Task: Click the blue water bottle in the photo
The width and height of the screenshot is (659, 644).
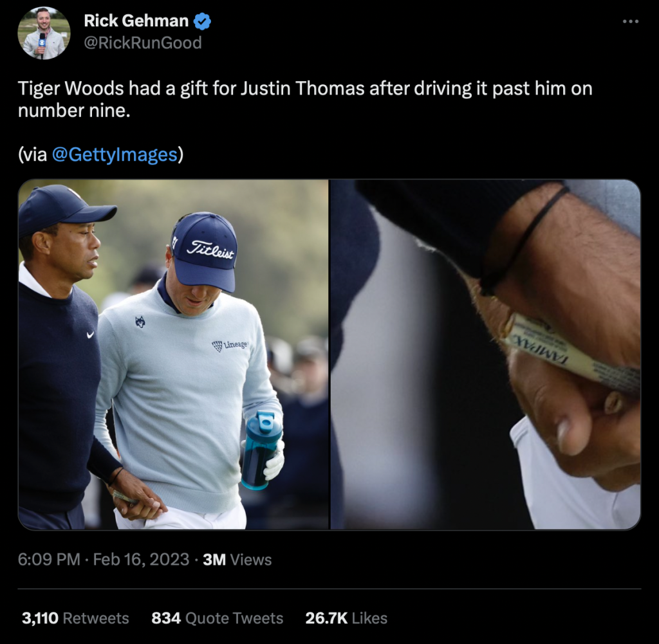Action: (261, 450)
